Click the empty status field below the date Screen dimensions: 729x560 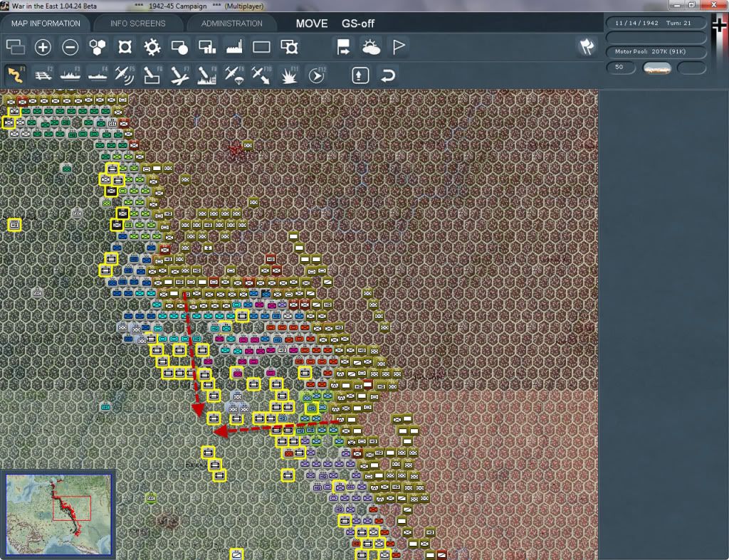click(656, 37)
